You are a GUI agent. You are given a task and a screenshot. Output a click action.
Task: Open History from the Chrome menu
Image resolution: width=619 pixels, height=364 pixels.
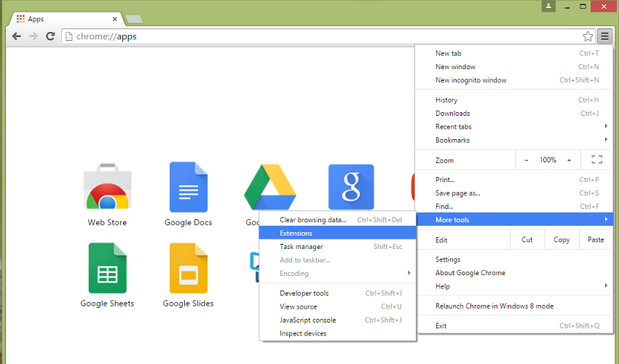514,100
